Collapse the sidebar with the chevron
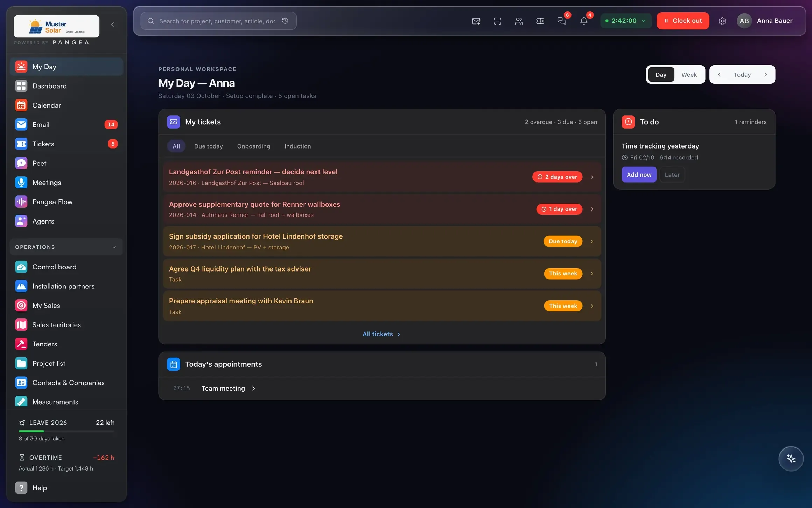 pos(112,25)
